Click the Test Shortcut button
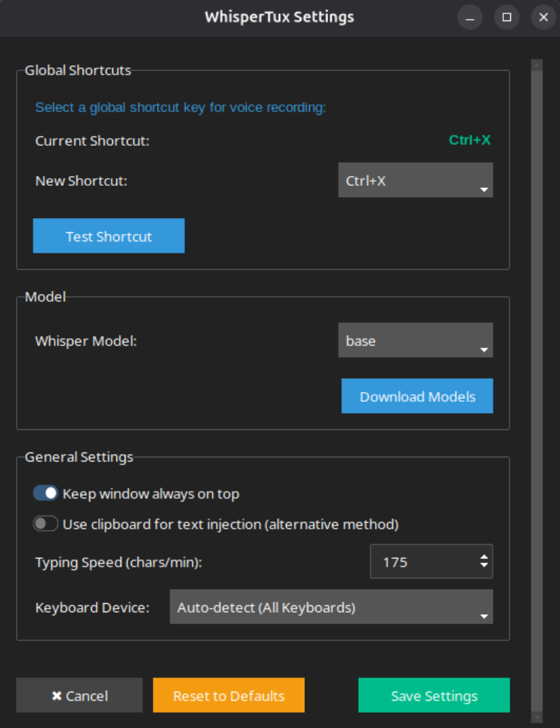Viewport: 560px width, 728px height. coord(109,236)
